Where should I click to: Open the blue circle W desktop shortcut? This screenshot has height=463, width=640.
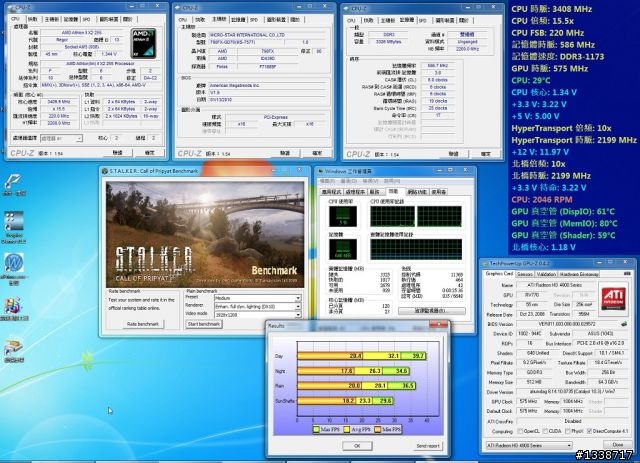pyautogui.click(x=14, y=263)
